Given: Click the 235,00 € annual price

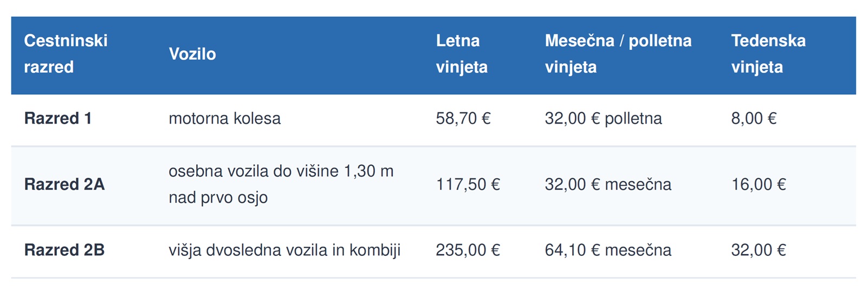Looking at the screenshot, I should tap(468, 250).
